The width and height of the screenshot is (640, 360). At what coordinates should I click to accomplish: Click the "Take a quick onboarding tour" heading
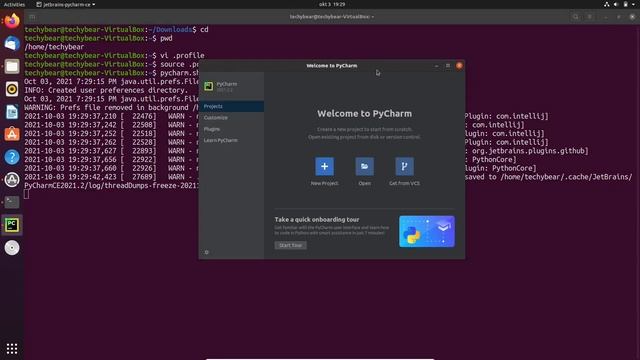(317, 220)
